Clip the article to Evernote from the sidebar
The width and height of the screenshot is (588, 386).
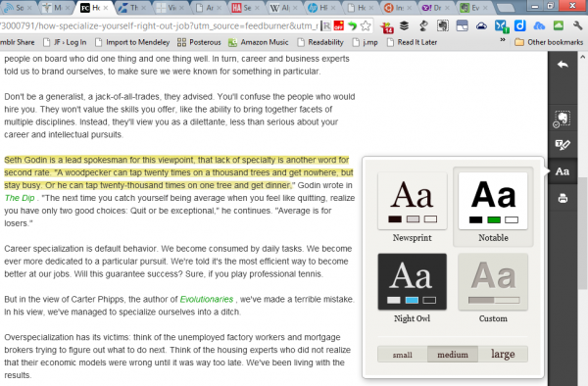click(563, 119)
